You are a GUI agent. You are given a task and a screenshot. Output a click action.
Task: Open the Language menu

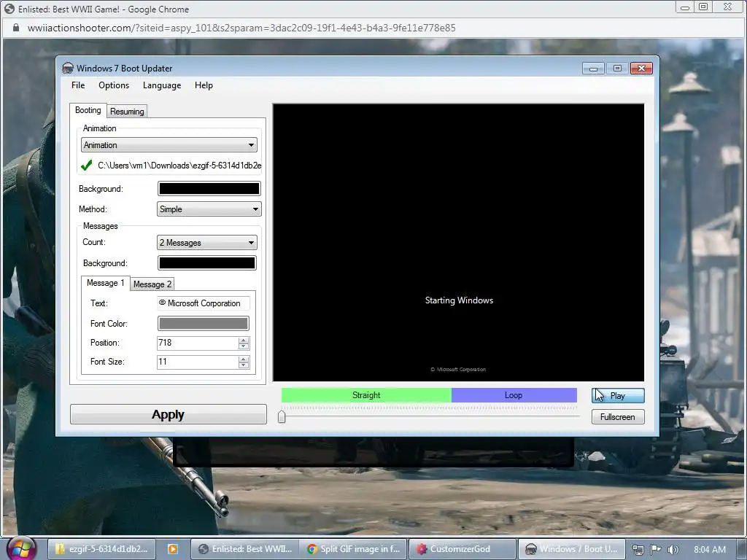coord(162,85)
